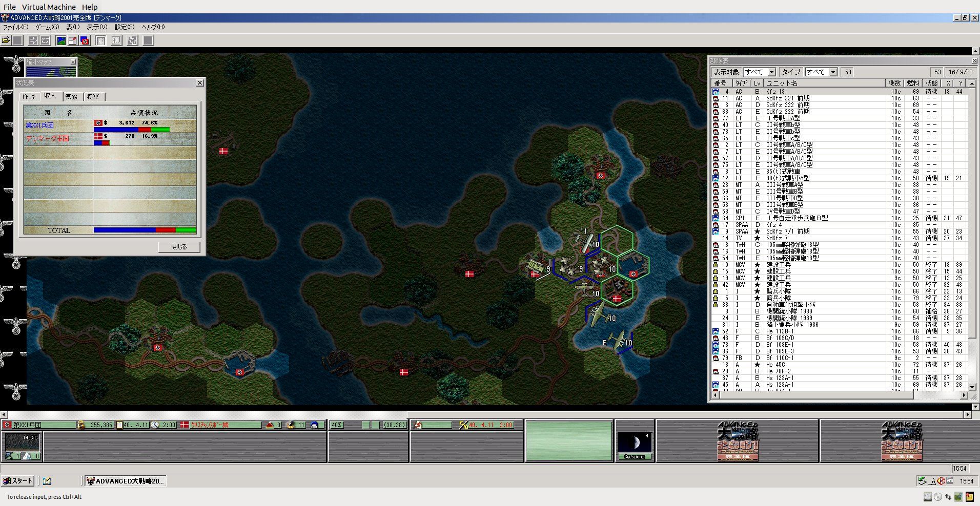Click the スタート start button on the taskbar
The image size is (980, 506).
tap(18, 481)
